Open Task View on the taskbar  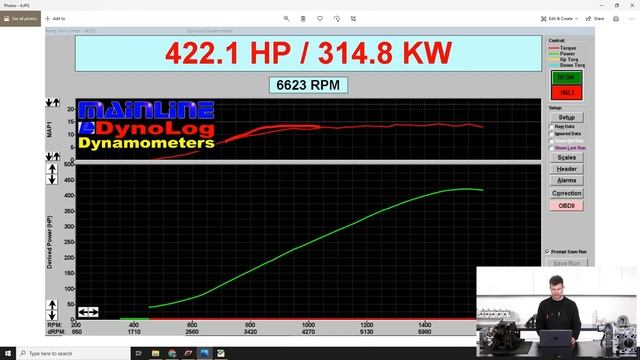[x=139, y=353]
